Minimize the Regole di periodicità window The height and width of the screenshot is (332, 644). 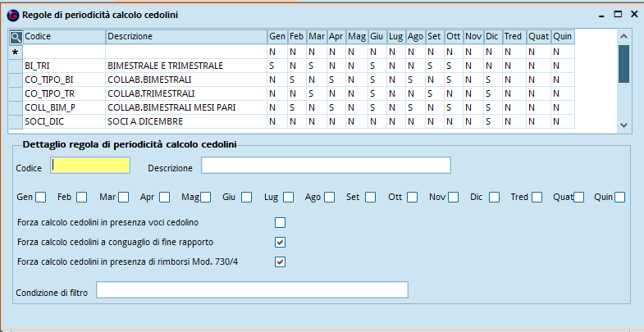602,15
